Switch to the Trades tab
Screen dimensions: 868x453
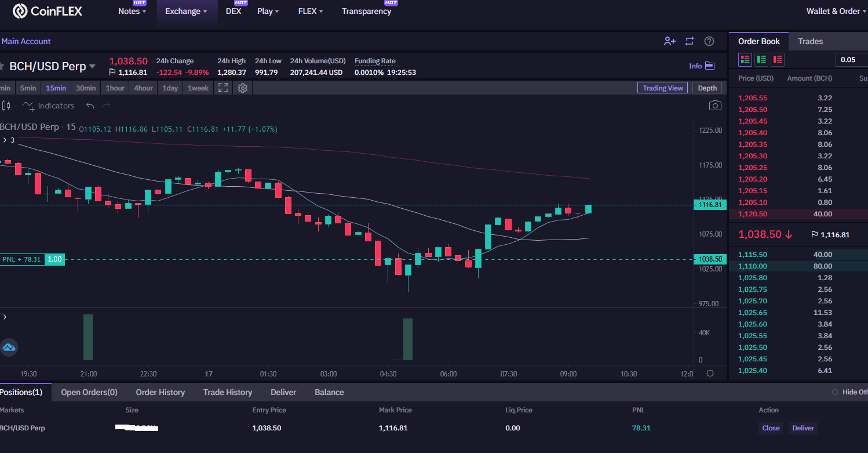tap(810, 41)
